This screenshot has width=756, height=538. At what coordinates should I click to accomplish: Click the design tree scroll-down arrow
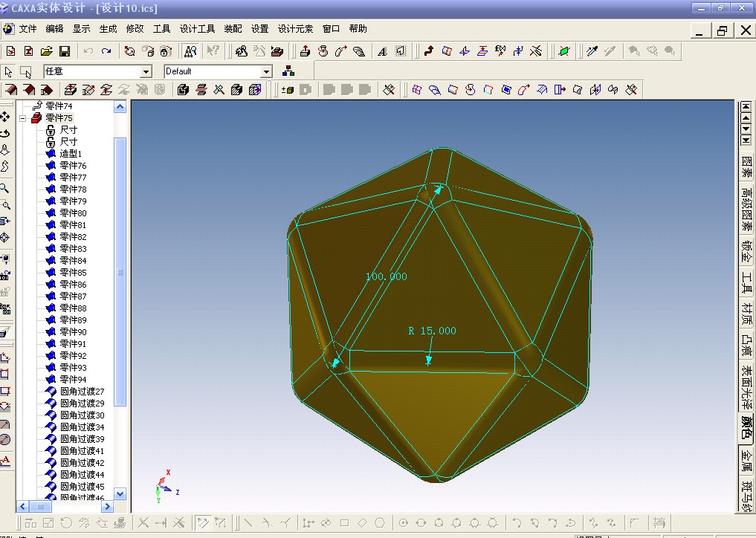(120, 493)
